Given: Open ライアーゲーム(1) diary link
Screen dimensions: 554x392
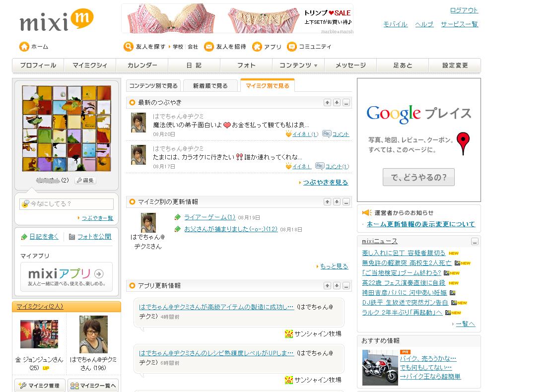Looking at the screenshot, I should [x=210, y=217].
